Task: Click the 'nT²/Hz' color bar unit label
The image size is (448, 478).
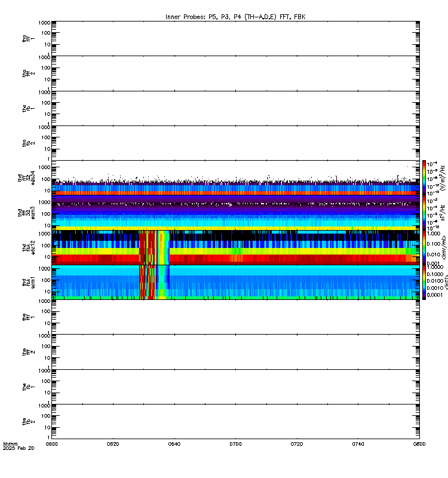Action: (x=443, y=213)
